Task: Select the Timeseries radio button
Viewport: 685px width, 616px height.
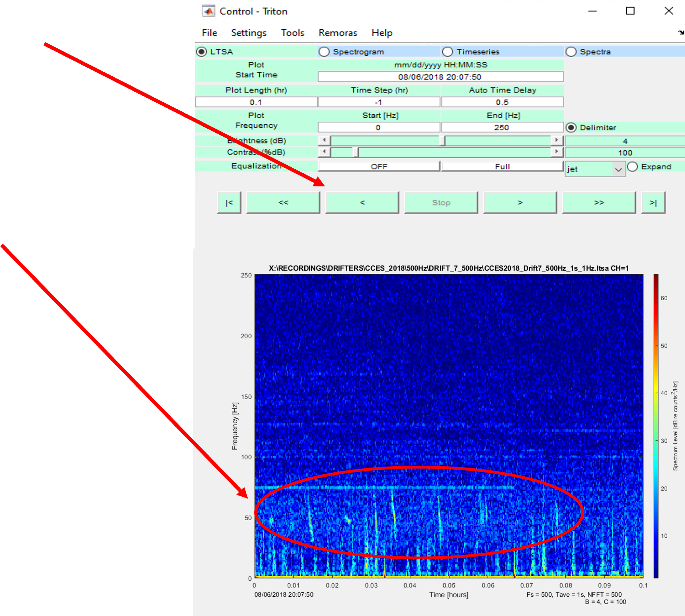Action: (448, 52)
